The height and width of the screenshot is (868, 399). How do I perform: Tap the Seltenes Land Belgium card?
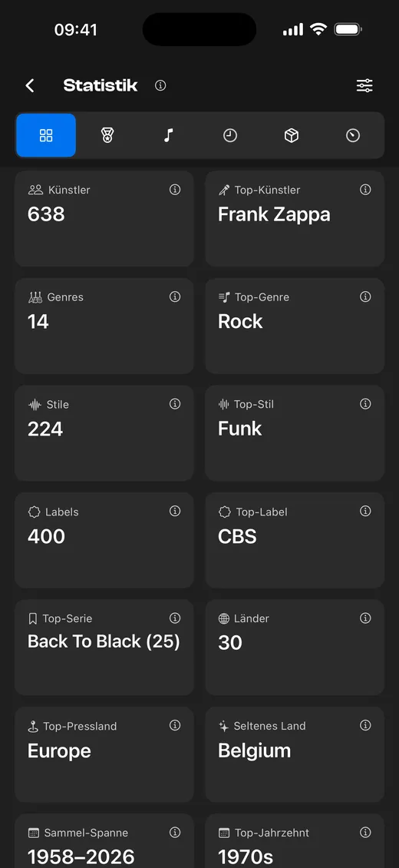(x=295, y=754)
